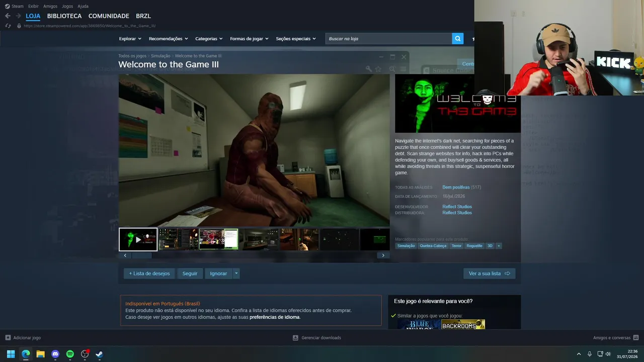Select the fifth thumbnail with the brown interior
644x362 pixels.
point(299,239)
